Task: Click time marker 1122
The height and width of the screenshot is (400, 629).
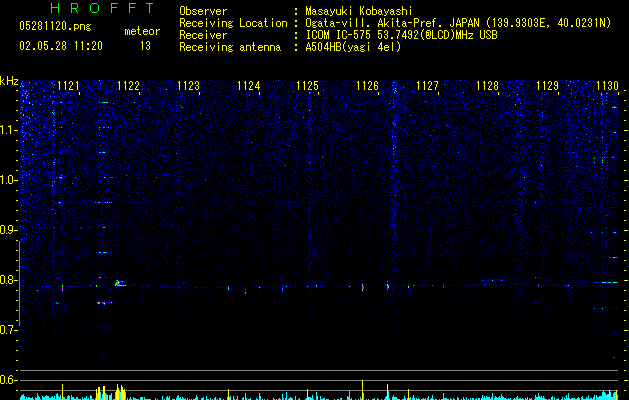Action: [x=128, y=86]
